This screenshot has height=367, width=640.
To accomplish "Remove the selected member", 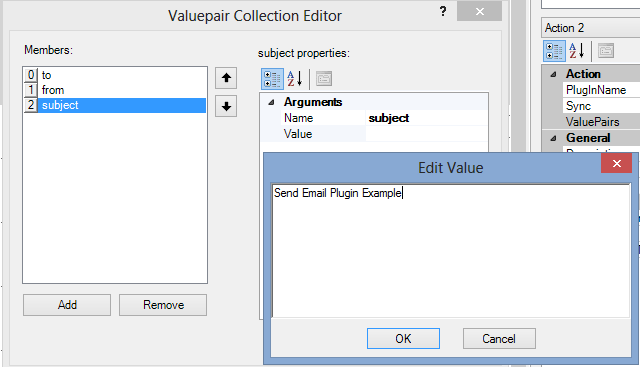I will point(163,305).
